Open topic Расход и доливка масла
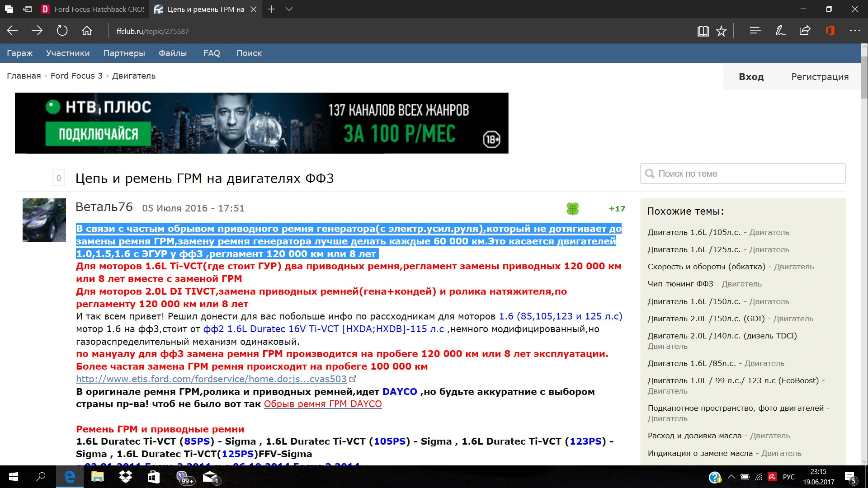This screenshot has height=488, width=868. pos(694,436)
